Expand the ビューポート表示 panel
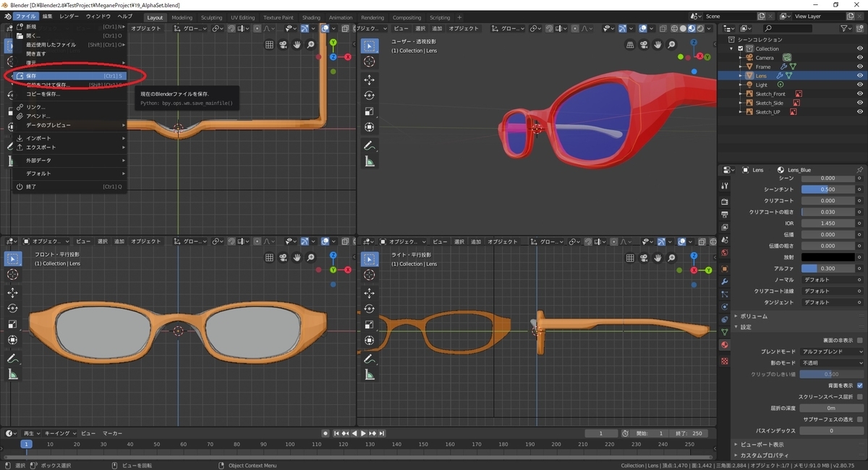 [x=761, y=444]
